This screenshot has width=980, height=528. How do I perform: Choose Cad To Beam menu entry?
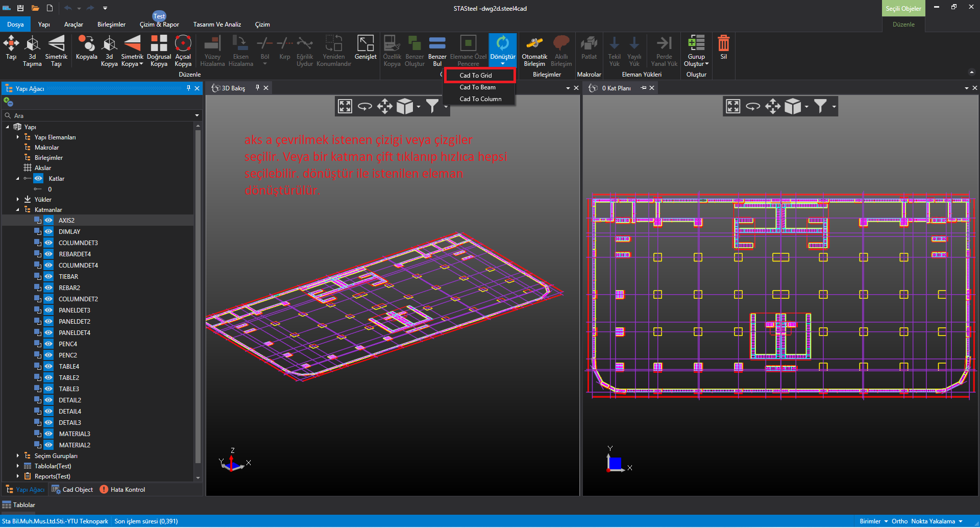(477, 87)
